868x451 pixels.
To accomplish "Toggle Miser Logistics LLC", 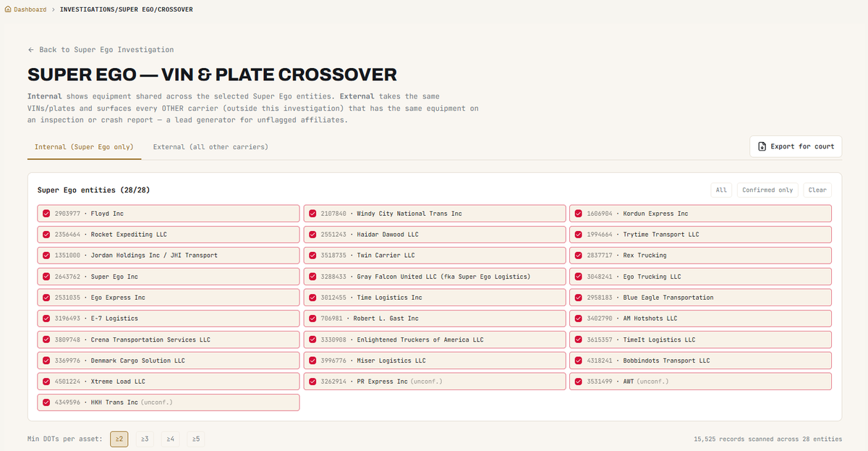I will pyautogui.click(x=434, y=361).
